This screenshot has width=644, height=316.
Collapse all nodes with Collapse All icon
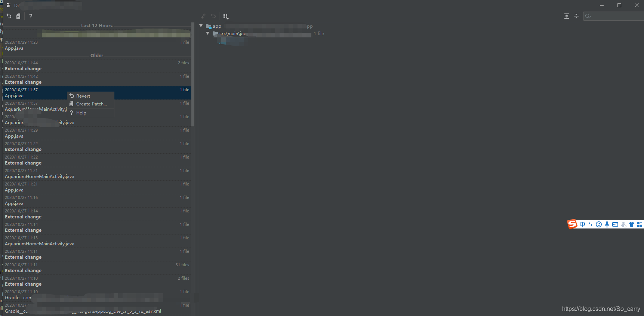[x=576, y=16]
